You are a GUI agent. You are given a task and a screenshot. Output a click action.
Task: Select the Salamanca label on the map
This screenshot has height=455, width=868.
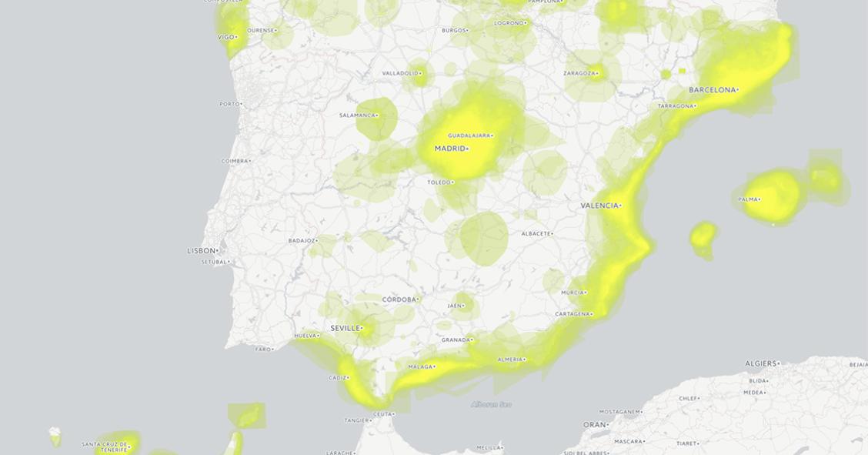coord(357,116)
